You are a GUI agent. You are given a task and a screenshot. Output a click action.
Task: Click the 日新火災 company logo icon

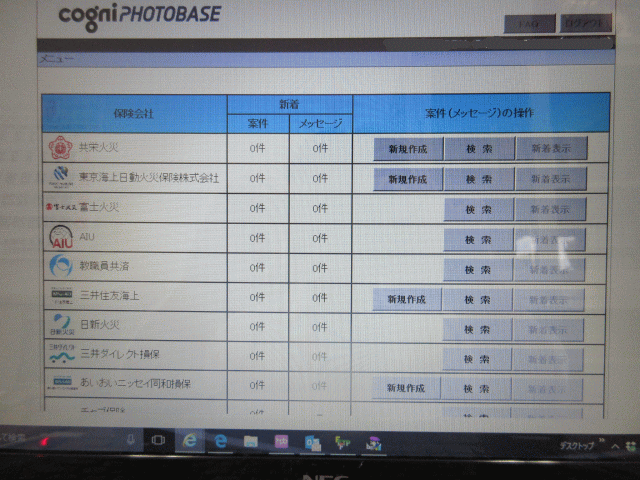coord(62,324)
